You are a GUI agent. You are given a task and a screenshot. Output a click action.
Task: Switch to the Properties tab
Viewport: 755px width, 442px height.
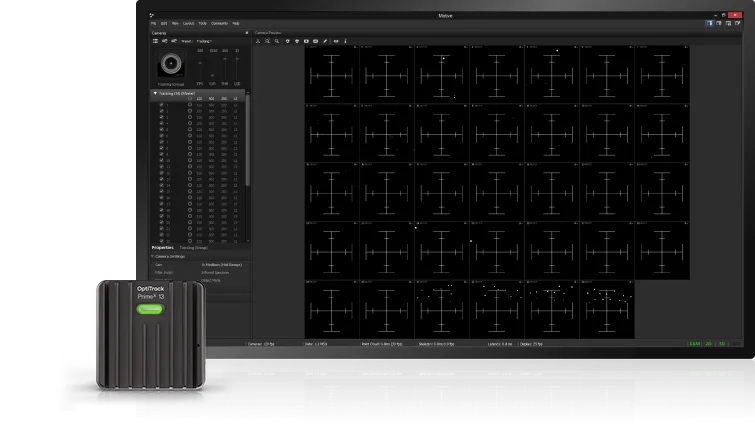162,247
